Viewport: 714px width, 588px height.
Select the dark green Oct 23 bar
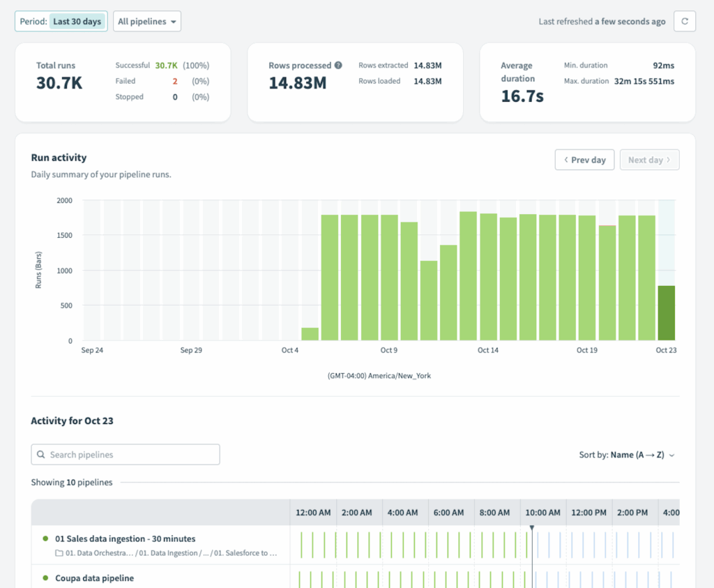tap(667, 313)
